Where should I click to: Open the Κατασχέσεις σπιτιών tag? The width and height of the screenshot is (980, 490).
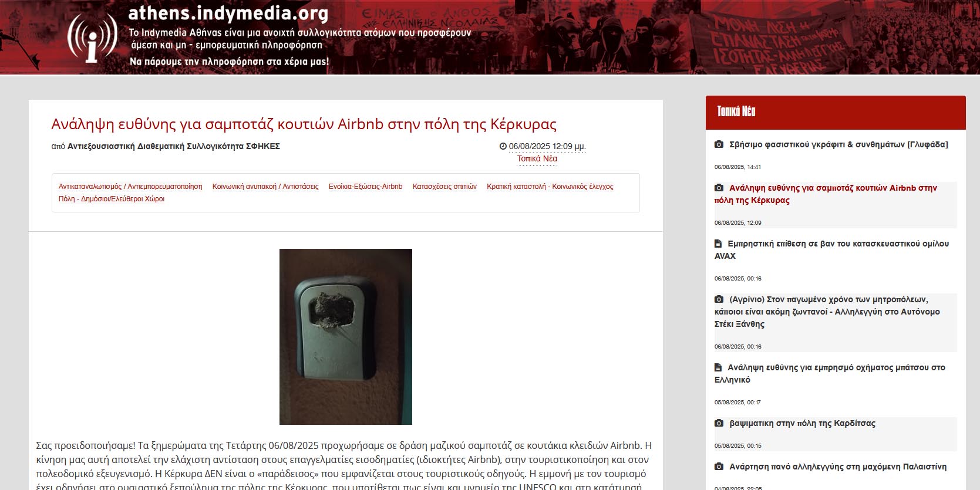[x=444, y=187]
